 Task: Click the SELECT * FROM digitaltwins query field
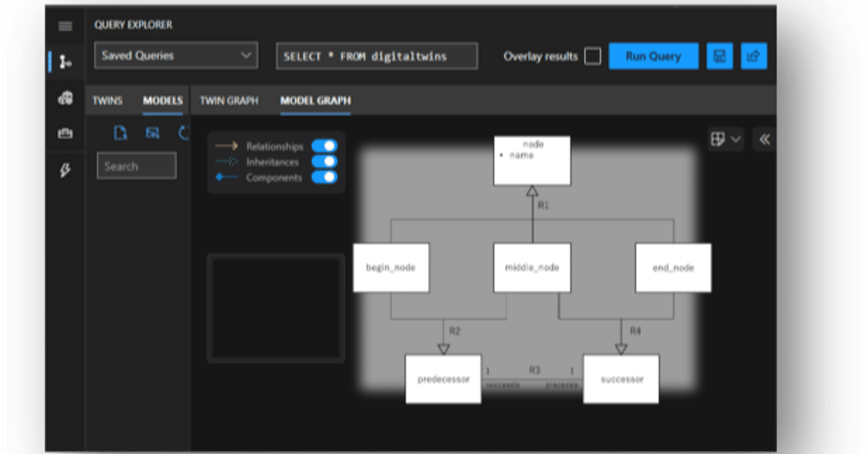[x=376, y=56]
